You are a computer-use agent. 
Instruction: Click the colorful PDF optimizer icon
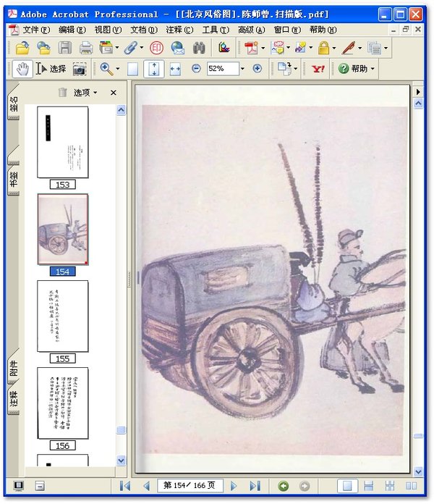[x=224, y=49]
